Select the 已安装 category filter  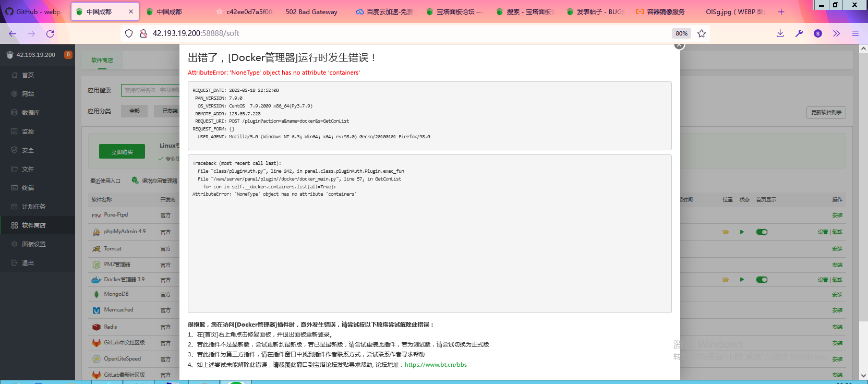pyautogui.click(x=167, y=111)
